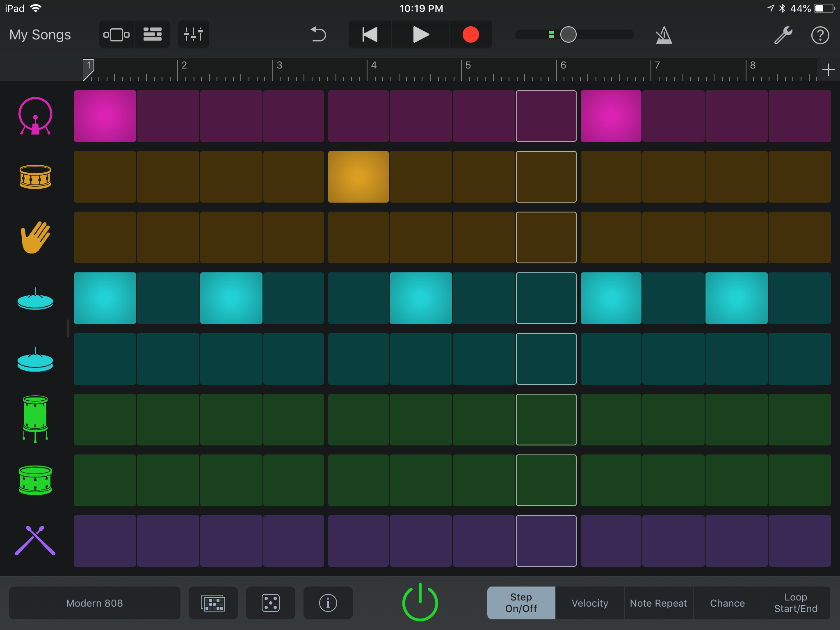This screenshot has width=840, height=630.
Task: Select the hand clap row icon
Action: (35, 237)
